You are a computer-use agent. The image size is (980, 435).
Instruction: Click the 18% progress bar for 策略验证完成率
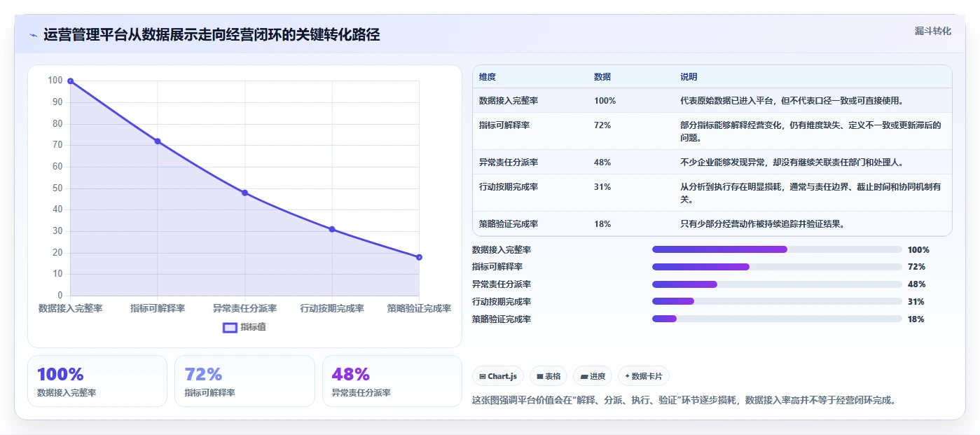click(x=777, y=319)
